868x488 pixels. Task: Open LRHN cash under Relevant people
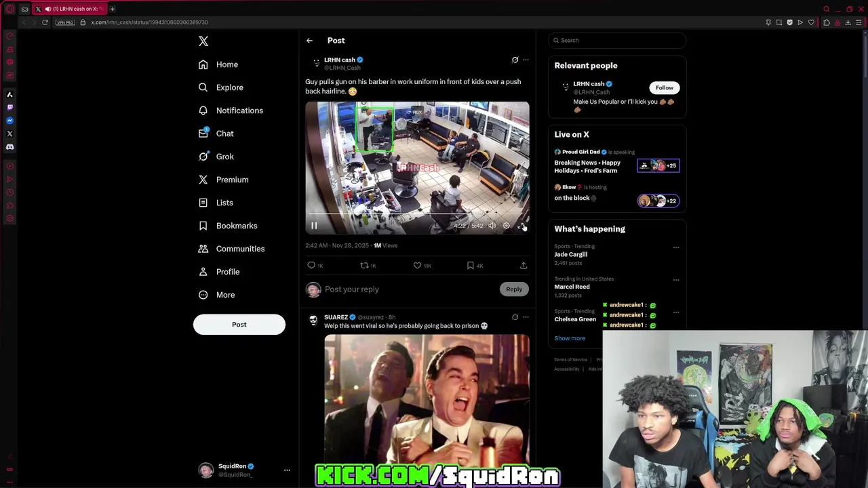pyautogui.click(x=589, y=84)
